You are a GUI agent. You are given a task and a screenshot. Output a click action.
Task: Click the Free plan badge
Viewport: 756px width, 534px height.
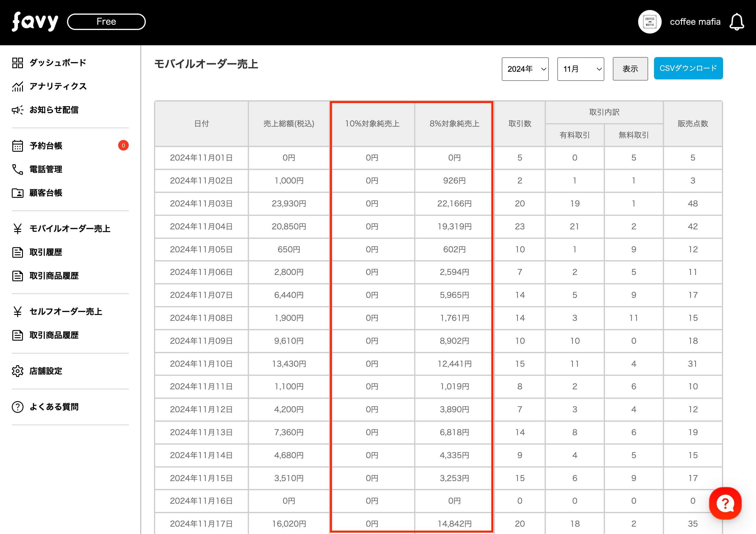(x=106, y=22)
